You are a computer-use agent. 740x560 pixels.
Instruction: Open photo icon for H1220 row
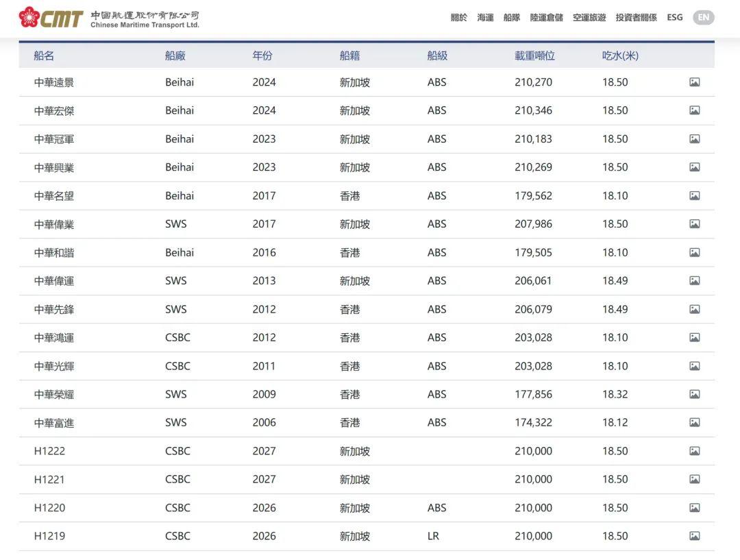(694, 508)
